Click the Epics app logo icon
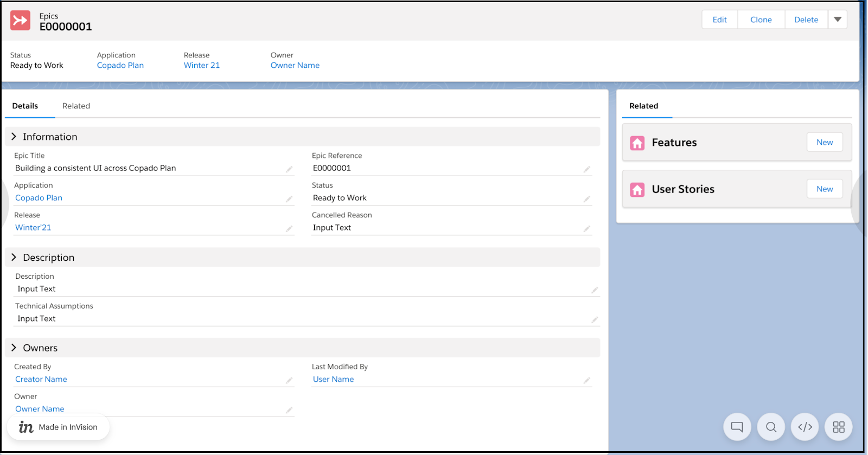Screen dimensions: 868x455 click(x=20, y=21)
